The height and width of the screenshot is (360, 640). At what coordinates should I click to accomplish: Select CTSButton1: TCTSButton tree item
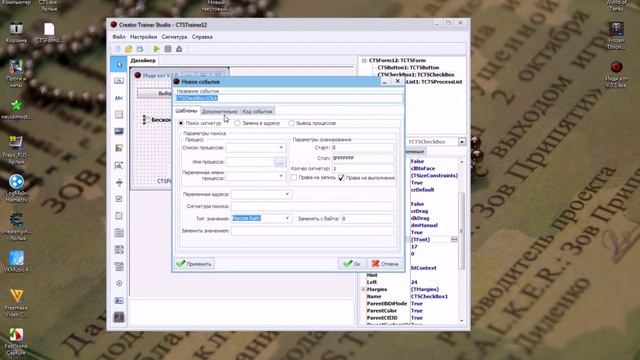[x=408, y=68]
